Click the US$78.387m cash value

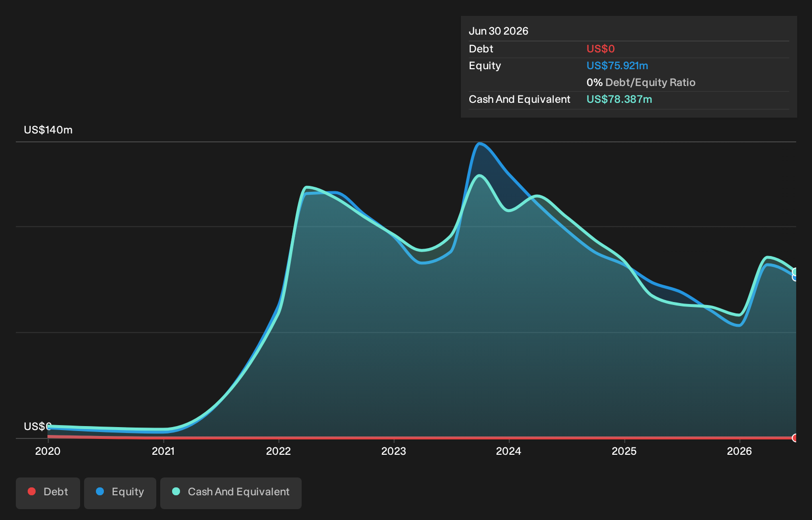619,99
